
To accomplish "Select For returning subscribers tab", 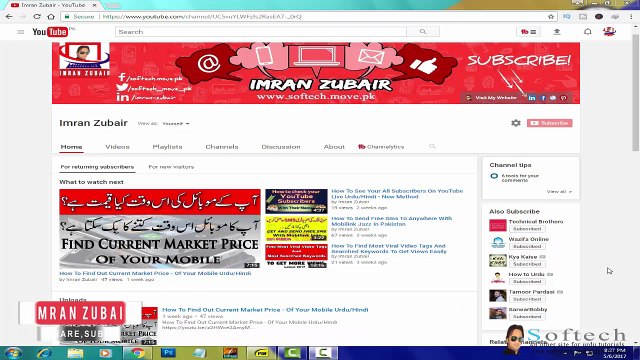I will (97, 167).
